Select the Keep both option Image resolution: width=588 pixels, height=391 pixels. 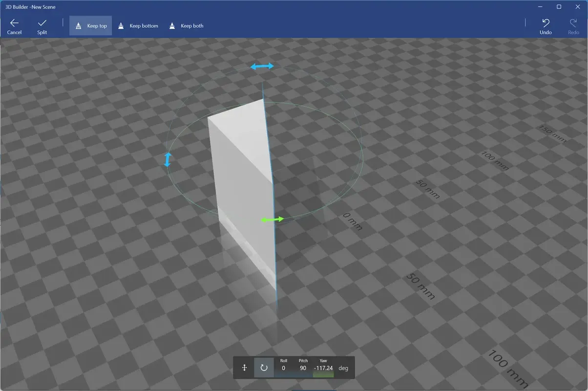point(186,25)
